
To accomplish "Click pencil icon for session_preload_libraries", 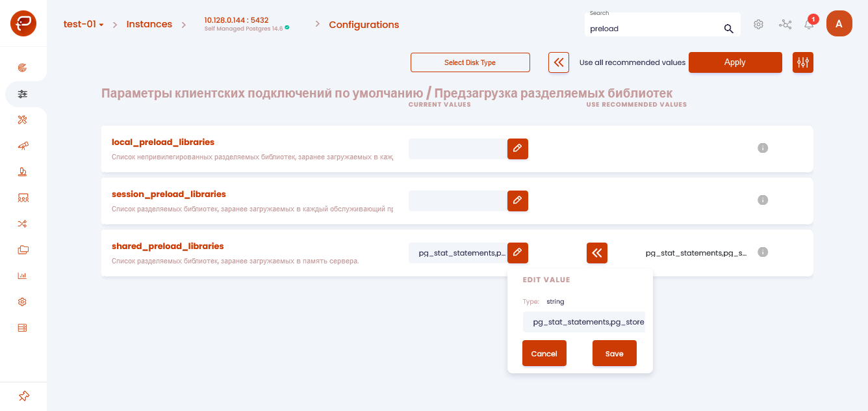I will (x=518, y=201).
